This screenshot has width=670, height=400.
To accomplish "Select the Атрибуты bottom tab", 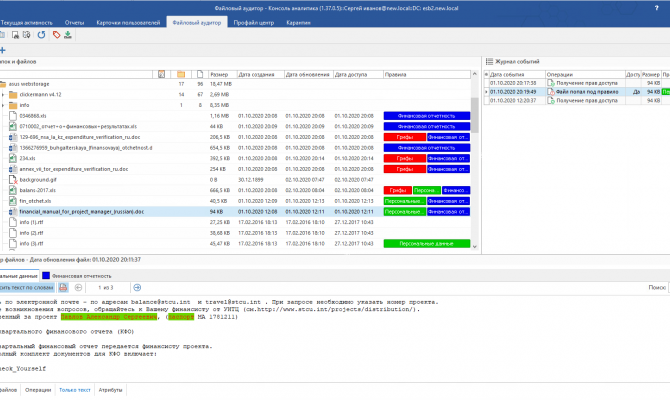I will coord(111,389).
